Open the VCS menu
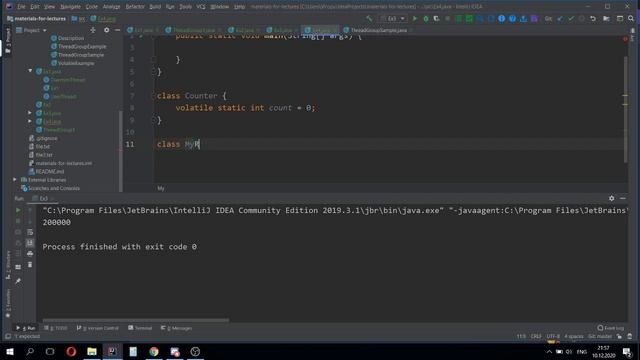Image resolution: width=640 pixels, height=360 pixels. click(x=201, y=7)
